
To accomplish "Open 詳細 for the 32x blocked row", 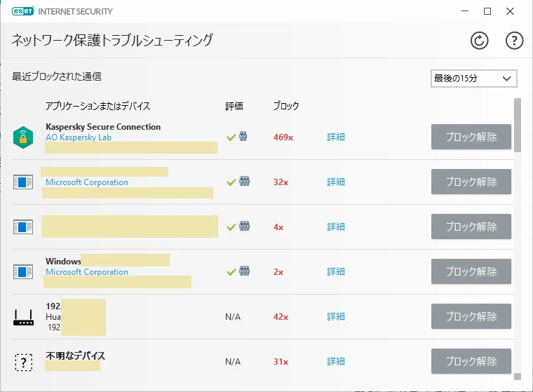I will [x=336, y=182].
